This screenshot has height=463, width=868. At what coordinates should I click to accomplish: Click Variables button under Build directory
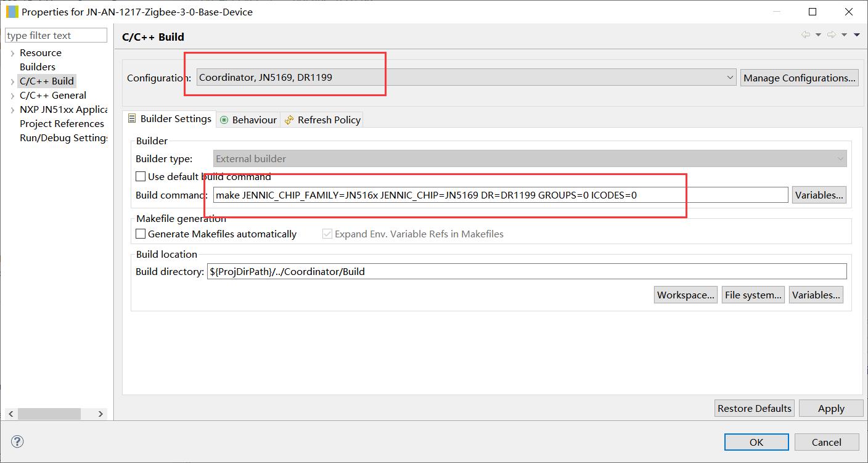click(x=816, y=295)
